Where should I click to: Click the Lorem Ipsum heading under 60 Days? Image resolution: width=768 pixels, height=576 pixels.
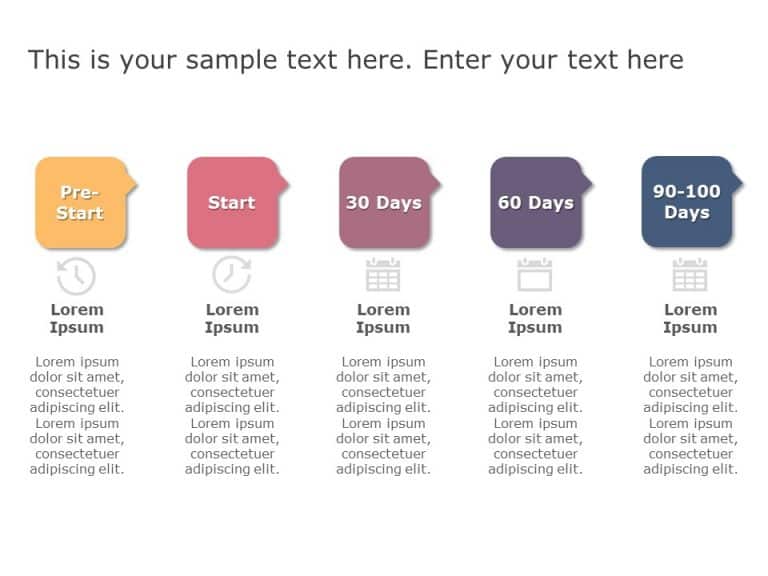click(x=535, y=318)
